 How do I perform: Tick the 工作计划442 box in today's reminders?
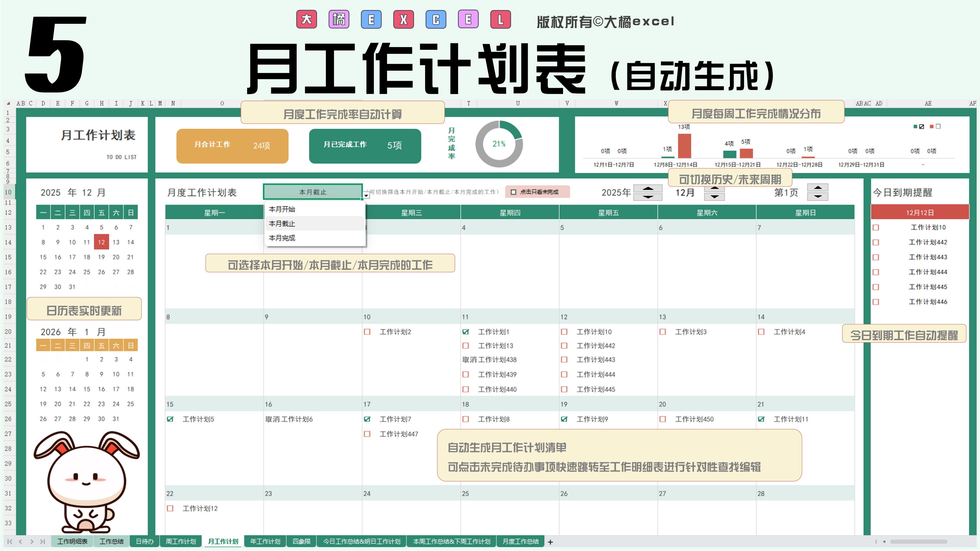pos(876,242)
